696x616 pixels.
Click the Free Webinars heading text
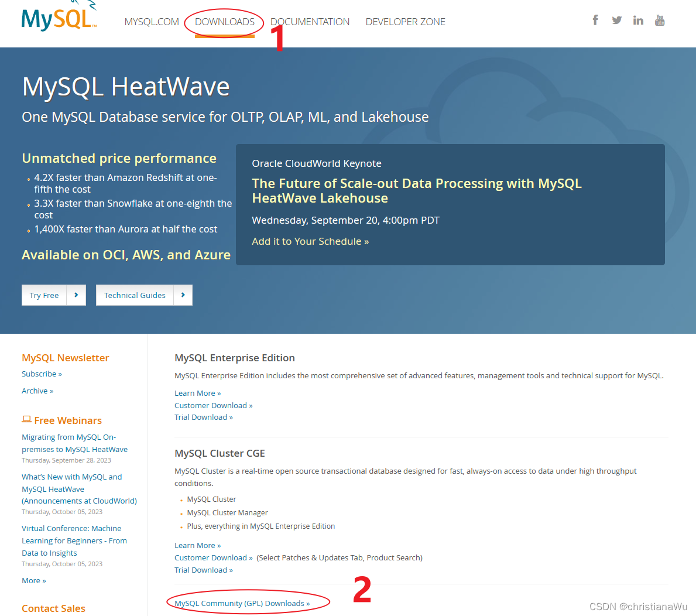point(68,420)
